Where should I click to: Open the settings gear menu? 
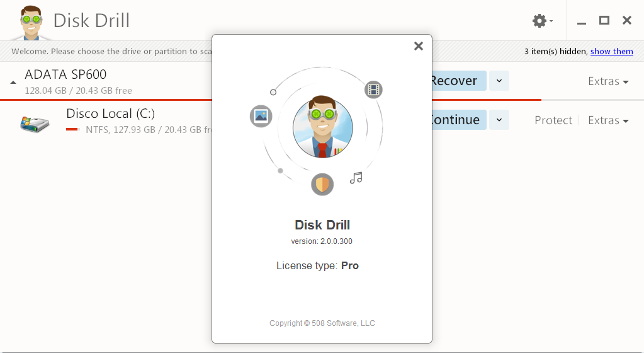tap(542, 21)
